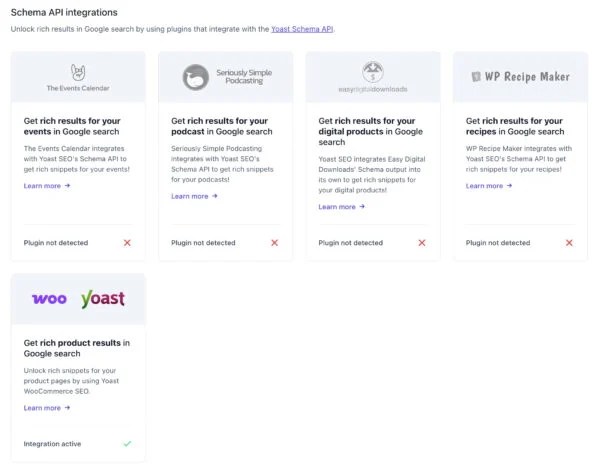Click the WP Recipe Maker logo
Screen dimensions: 600x470
coord(519,76)
